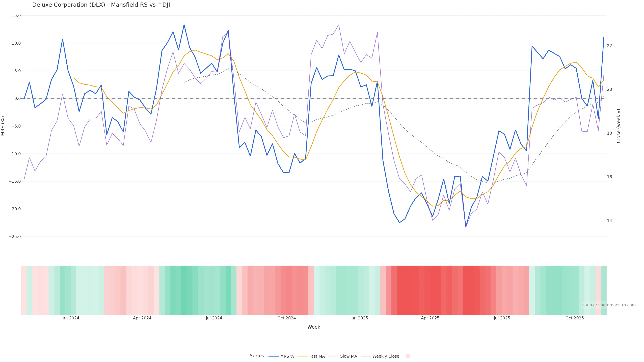Open the sharemaestro.com source link

[x=609, y=305]
